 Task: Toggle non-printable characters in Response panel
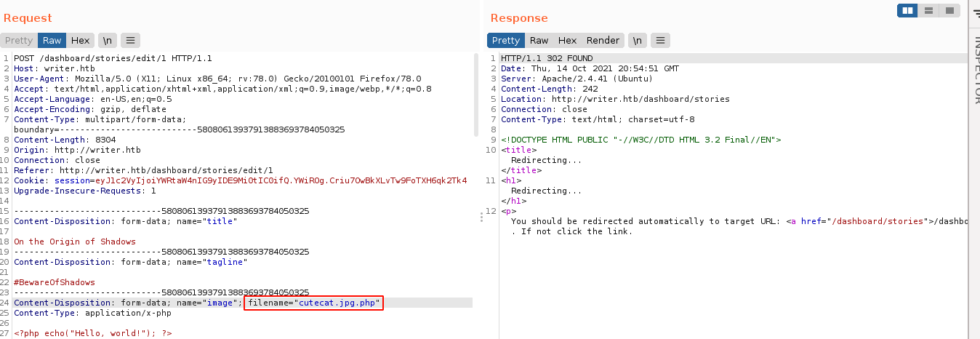pos(638,41)
